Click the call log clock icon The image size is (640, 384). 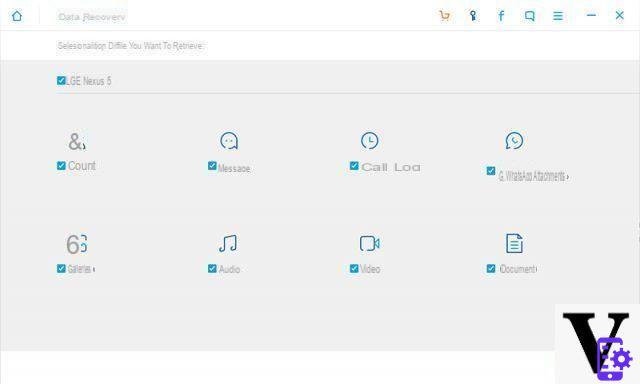point(369,140)
